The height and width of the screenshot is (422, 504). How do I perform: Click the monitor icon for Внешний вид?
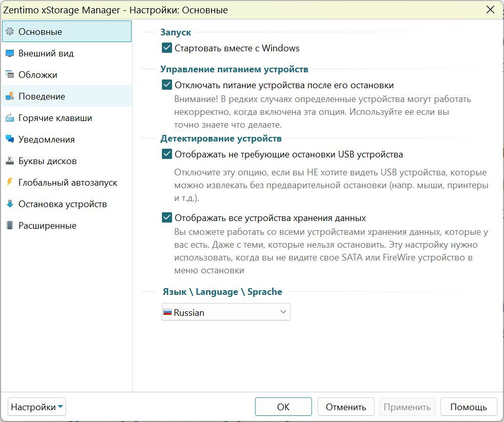(x=10, y=53)
